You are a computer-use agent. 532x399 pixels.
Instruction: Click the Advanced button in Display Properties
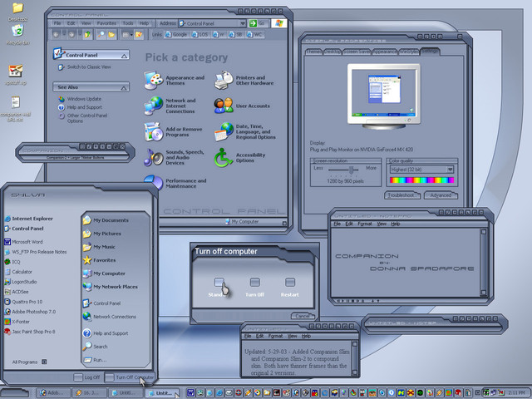[x=441, y=195]
